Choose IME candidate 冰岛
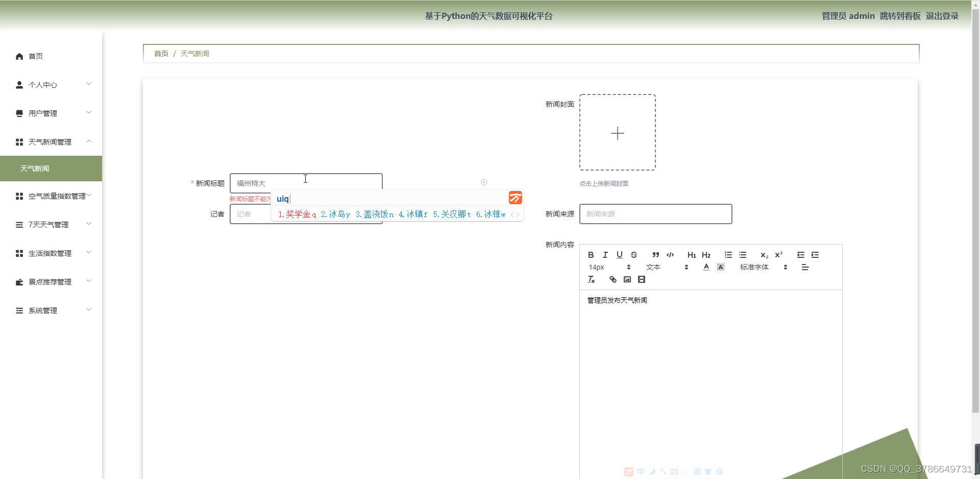 tap(335, 214)
